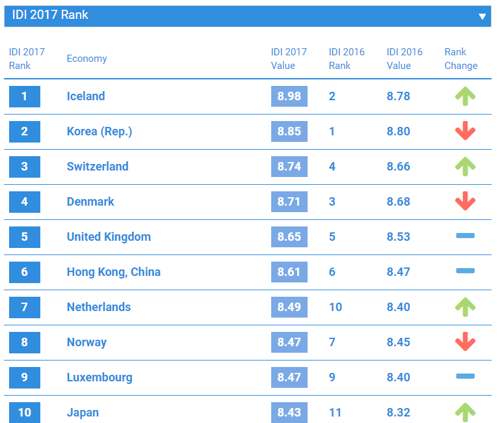Expand the IDI 2017 Rank selector bar

pyautogui.click(x=248, y=16)
